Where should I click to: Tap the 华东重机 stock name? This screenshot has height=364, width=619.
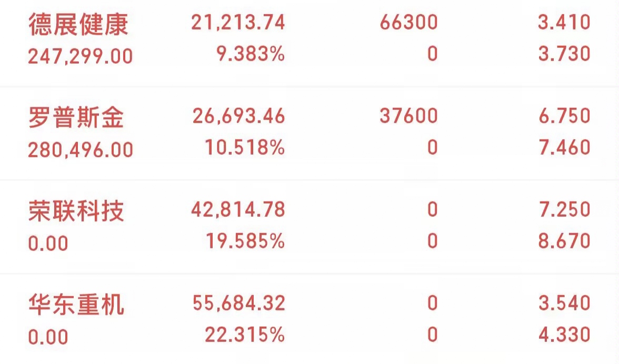click(x=76, y=304)
